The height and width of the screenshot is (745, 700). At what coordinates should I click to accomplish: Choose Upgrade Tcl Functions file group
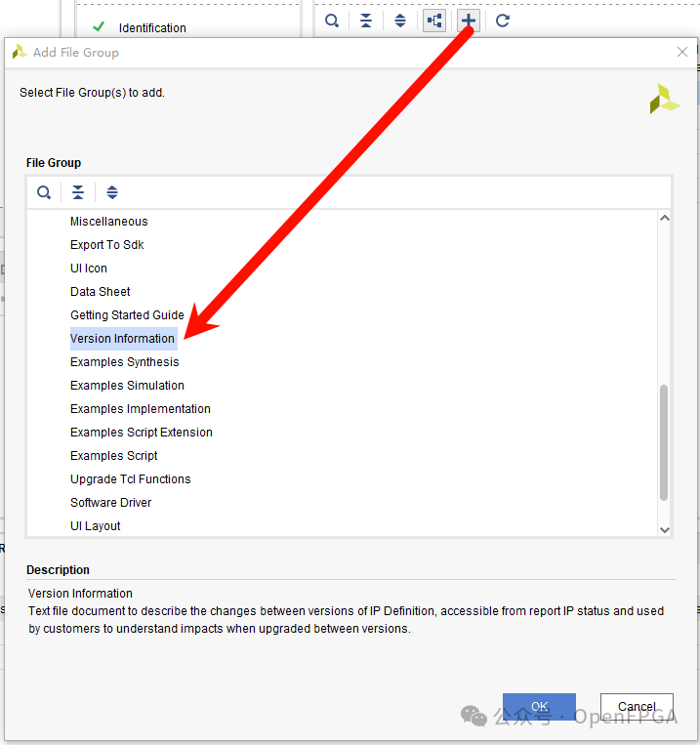[x=130, y=478]
